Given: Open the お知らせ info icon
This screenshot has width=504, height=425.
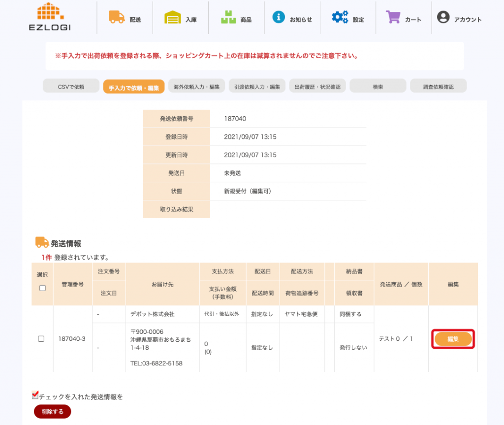Looking at the screenshot, I should tap(279, 17).
